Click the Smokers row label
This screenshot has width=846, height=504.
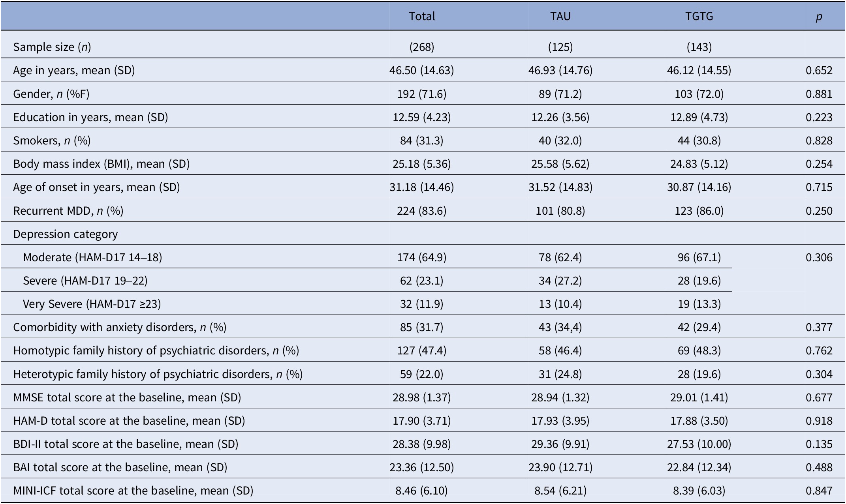pyautogui.click(x=52, y=141)
